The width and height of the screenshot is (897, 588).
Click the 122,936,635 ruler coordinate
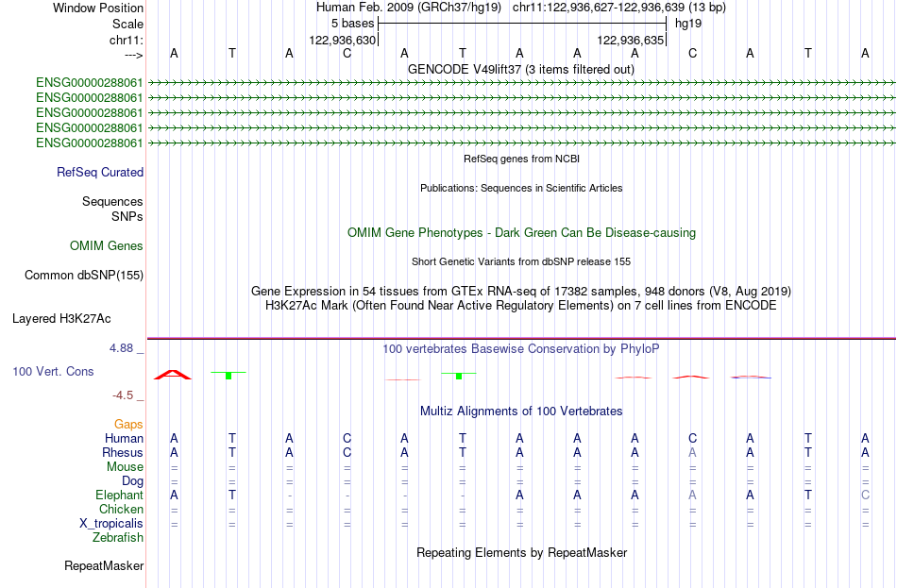[631, 40]
